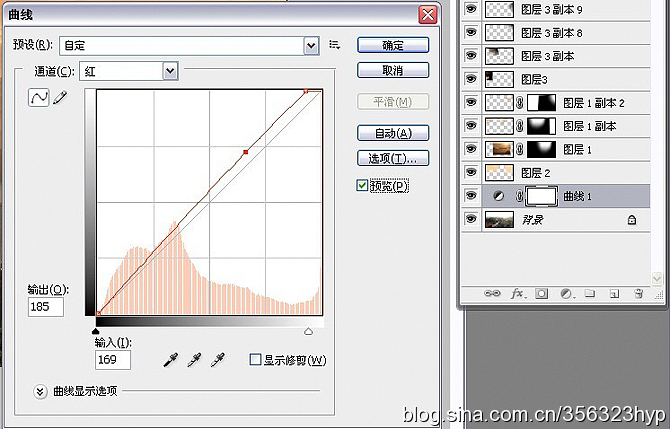Image resolution: width=670 pixels, height=429 pixels.
Task: Enable the 显示修剪 checkbox
Action: tap(255, 359)
